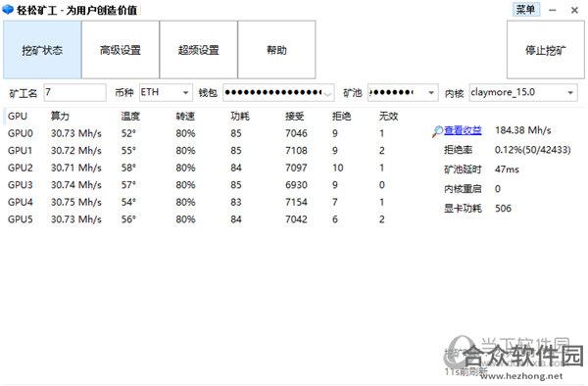Viewport: 588px width, 386px height.
Task: Minimize the 轻松矿工 window
Action: [553, 10]
